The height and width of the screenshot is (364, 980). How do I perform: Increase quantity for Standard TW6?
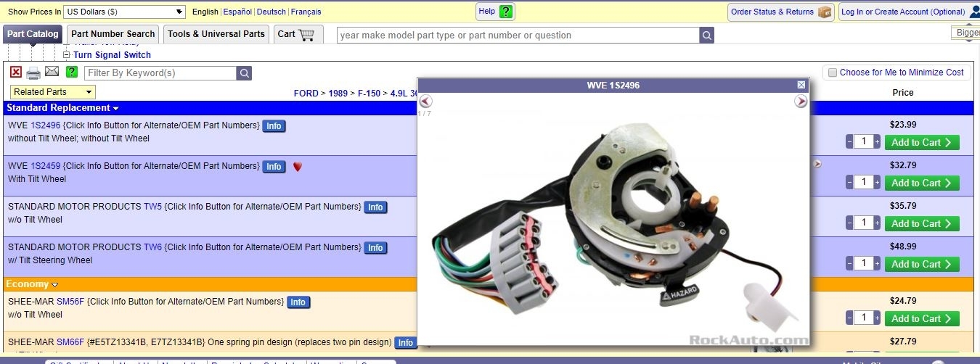877,264
